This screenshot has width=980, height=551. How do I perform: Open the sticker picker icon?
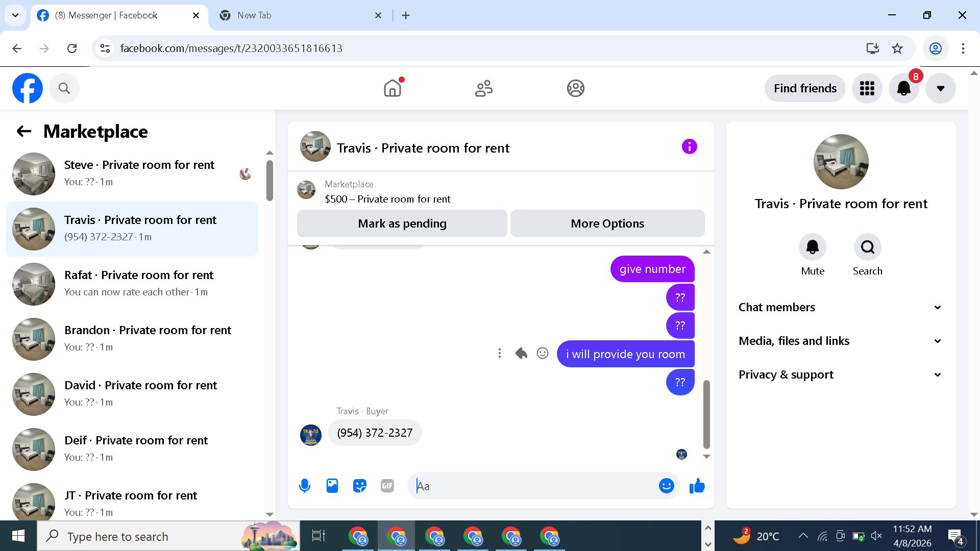coord(360,486)
